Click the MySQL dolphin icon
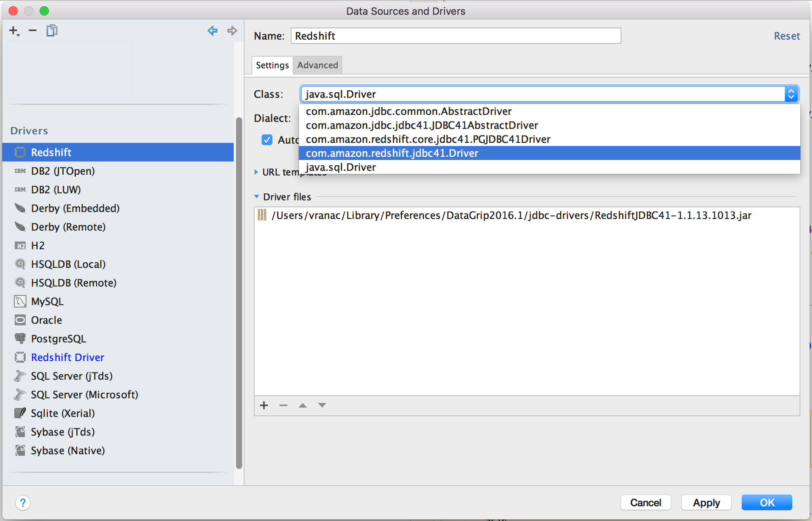The width and height of the screenshot is (812, 521). (x=20, y=301)
